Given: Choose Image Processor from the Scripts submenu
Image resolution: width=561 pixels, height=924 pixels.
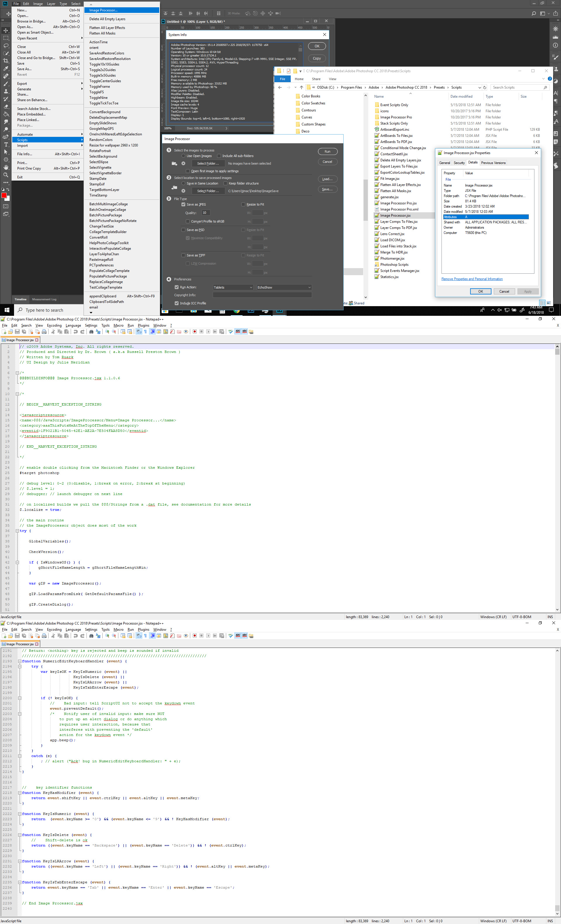Looking at the screenshot, I should 104,10.
